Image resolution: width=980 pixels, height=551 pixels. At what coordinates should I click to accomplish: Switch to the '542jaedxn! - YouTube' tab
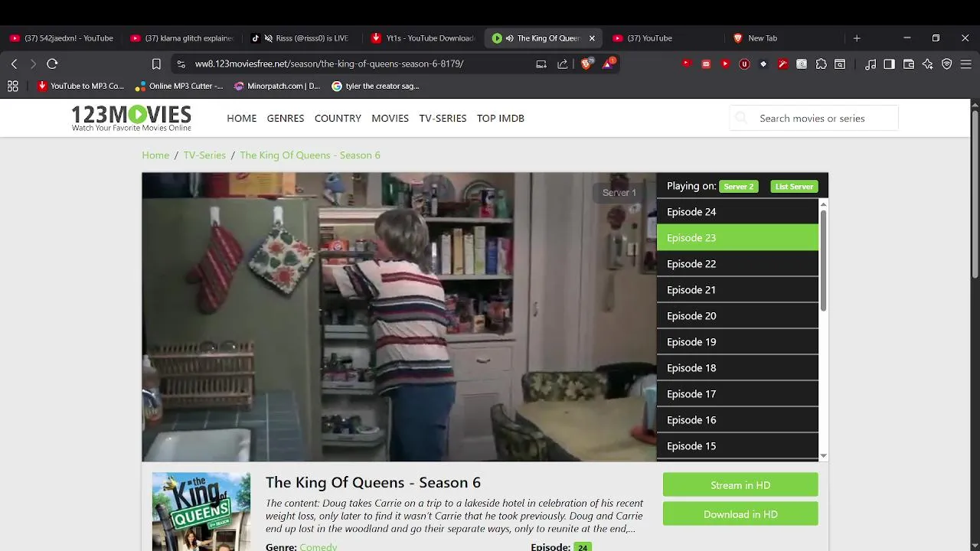[x=61, y=38]
